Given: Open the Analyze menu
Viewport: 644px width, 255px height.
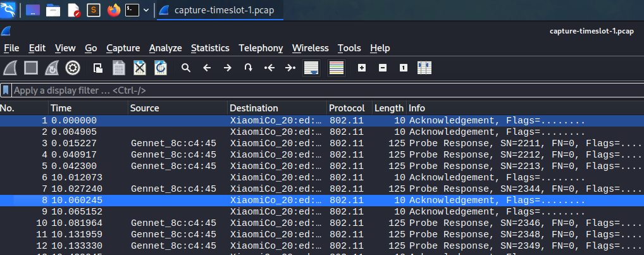Looking at the screenshot, I should [166, 48].
